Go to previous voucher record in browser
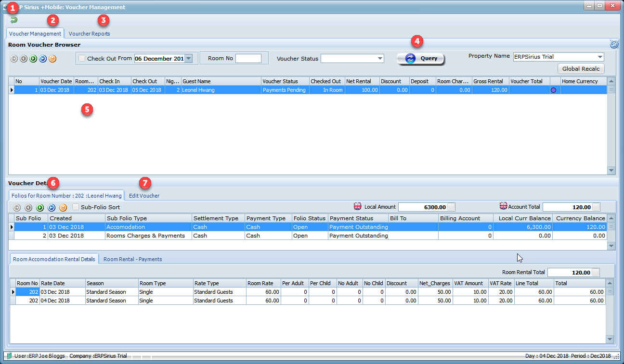 click(24, 59)
